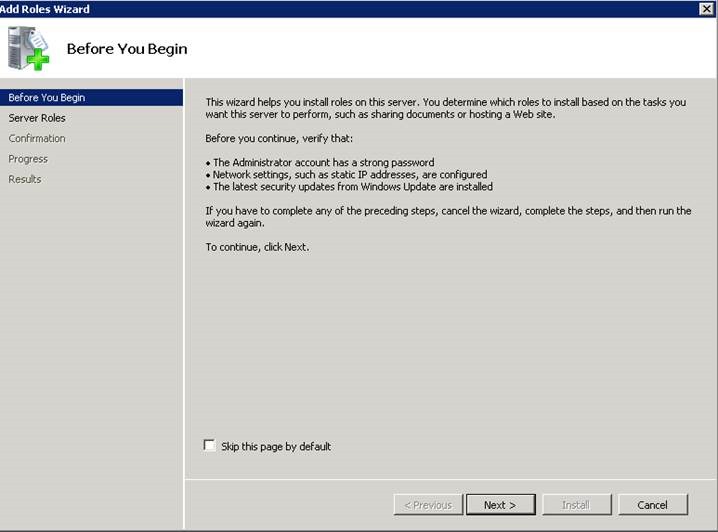The image size is (718, 532).
Task: Click the Add Roles Wizard server icon
Action: tap(27, 47)
